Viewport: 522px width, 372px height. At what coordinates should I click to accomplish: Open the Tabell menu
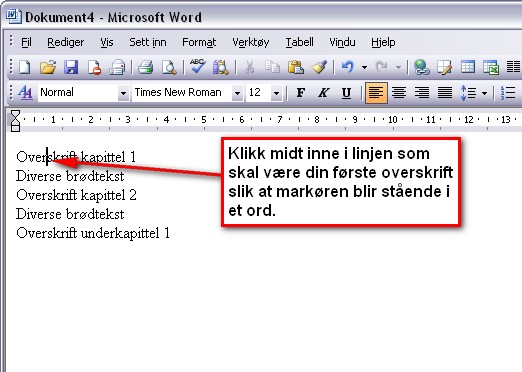299,42
